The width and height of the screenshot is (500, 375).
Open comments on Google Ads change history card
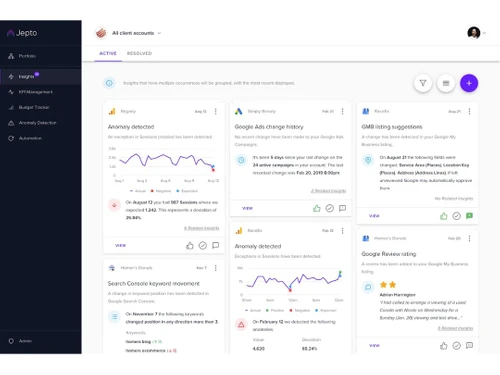point(342,208)
